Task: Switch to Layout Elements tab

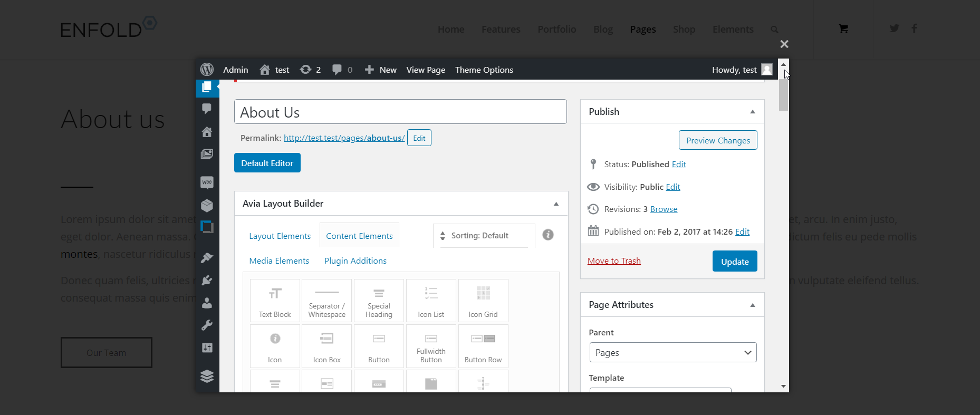Action: click(x=280, y=236)
